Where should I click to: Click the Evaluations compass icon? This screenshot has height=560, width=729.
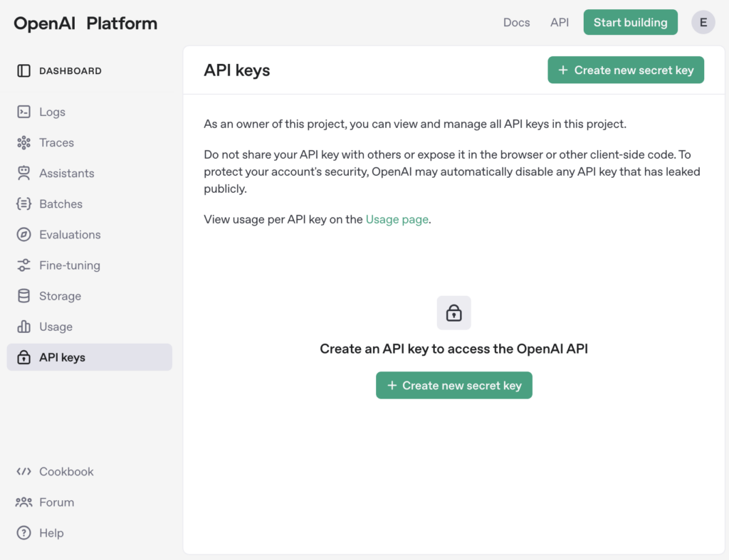click(x=23, y=235)
